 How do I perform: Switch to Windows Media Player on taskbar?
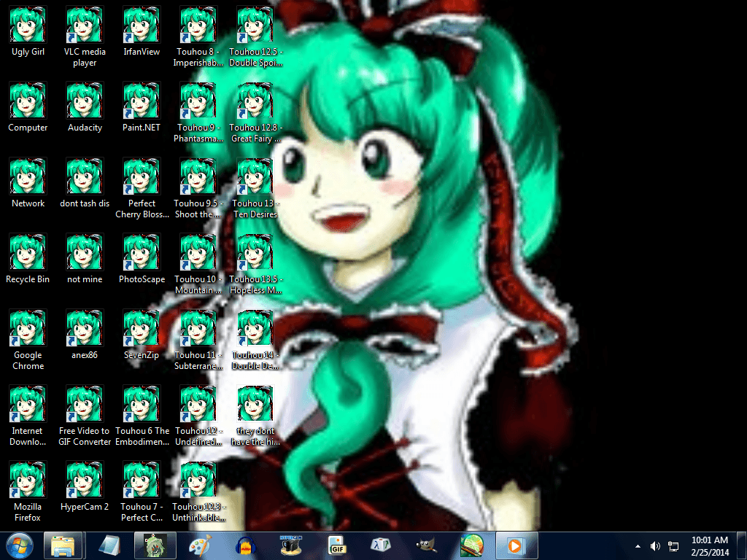(x=515, y=545)
